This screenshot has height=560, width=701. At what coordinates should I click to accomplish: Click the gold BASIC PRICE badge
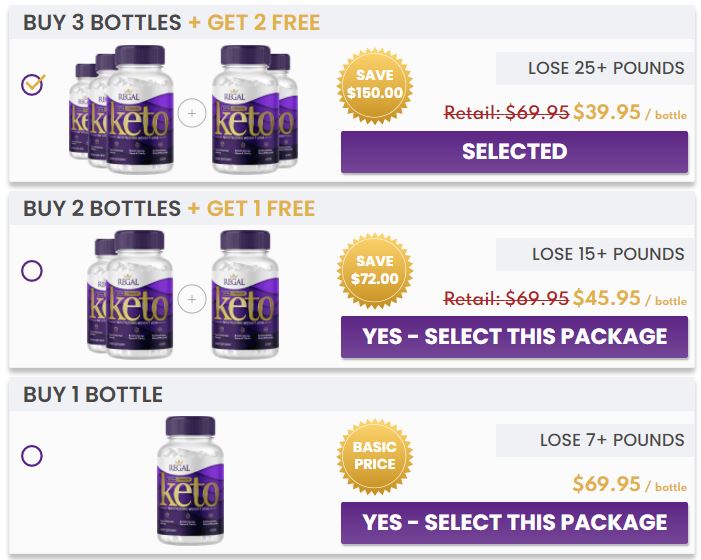coord(375,455)
